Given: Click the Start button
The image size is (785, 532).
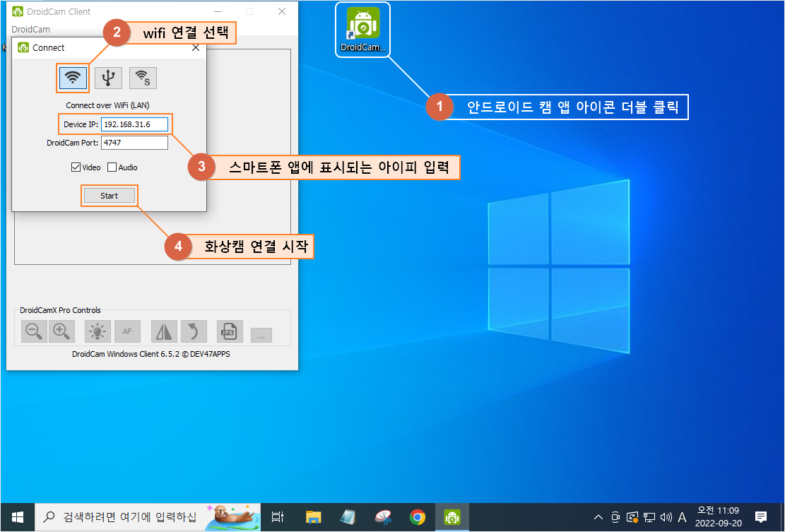Looking at the screenshot, I should point(109,196).
